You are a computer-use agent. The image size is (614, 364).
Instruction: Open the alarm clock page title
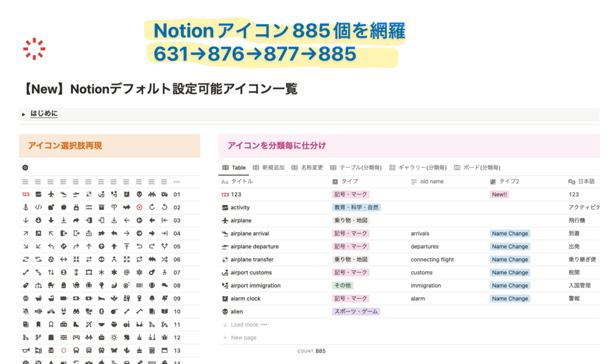(246, 298)
